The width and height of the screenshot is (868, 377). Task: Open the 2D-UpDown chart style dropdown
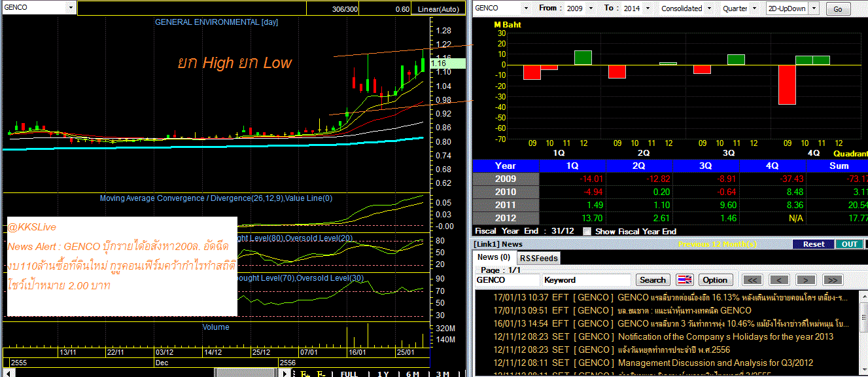pos(814,9)
